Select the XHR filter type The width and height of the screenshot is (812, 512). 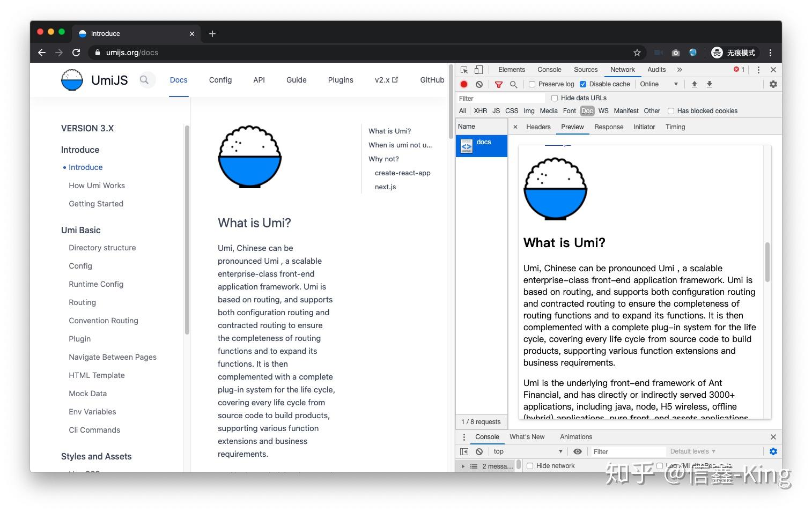tap(481, 111)
